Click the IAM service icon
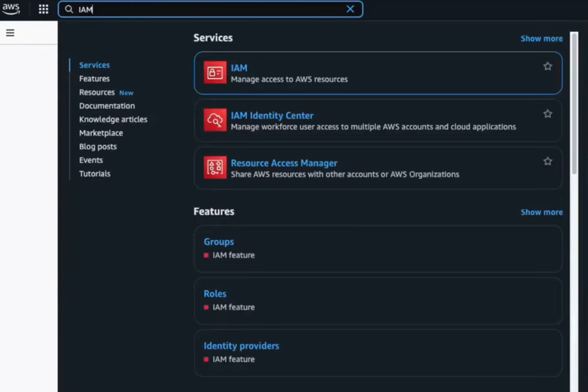 pos(215,72)
